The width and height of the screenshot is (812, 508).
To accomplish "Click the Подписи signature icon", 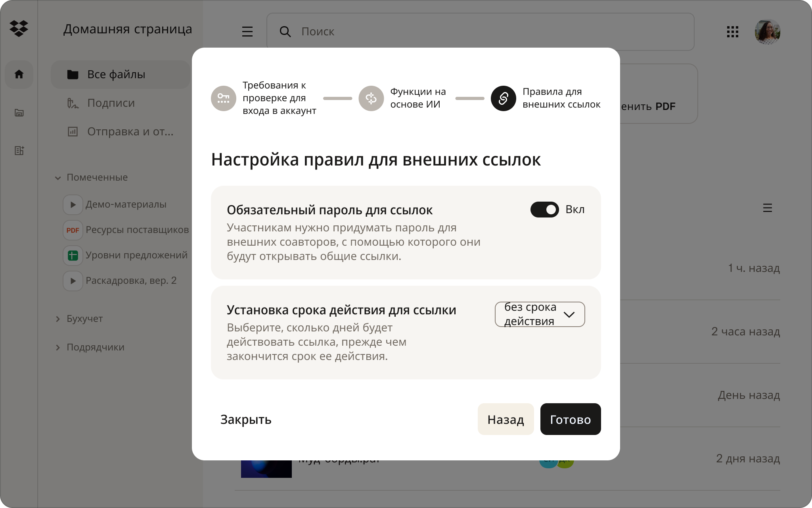I will point(73,103).
